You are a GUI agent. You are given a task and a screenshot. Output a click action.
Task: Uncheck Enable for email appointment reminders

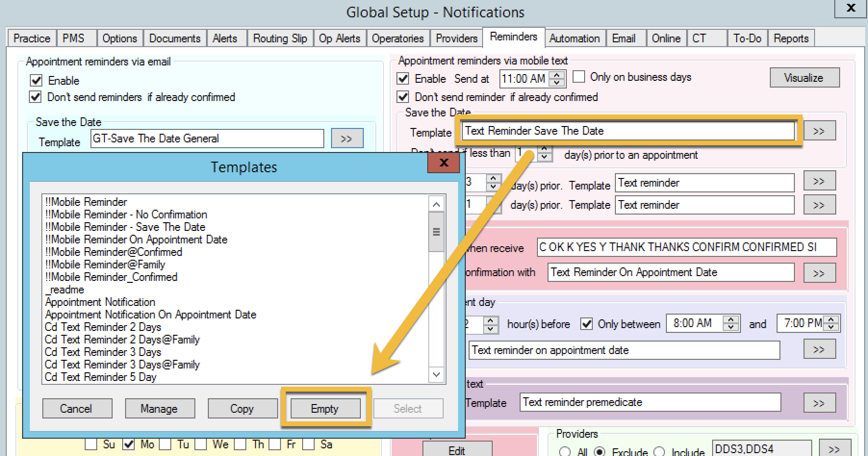(37, 80)
